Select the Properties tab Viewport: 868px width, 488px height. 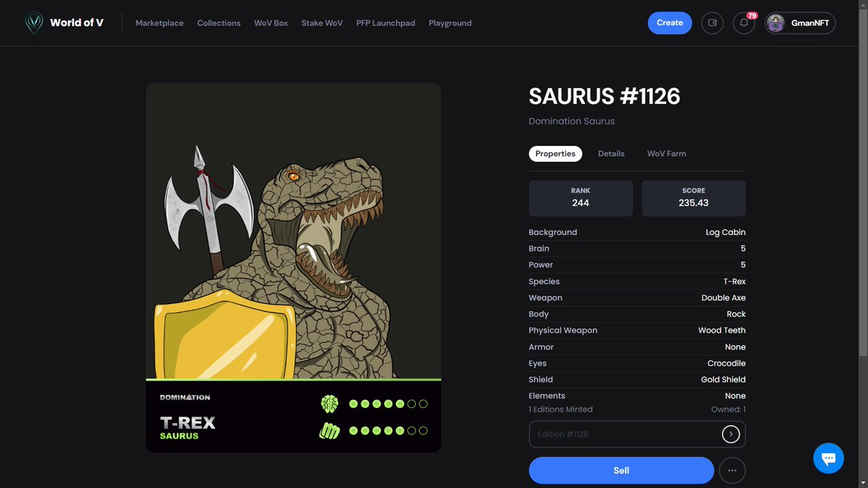tap(556, 153)
